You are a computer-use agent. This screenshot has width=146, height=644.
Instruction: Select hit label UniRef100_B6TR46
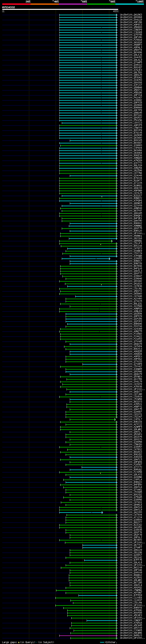pyautogui.click(x=131, y=266)
